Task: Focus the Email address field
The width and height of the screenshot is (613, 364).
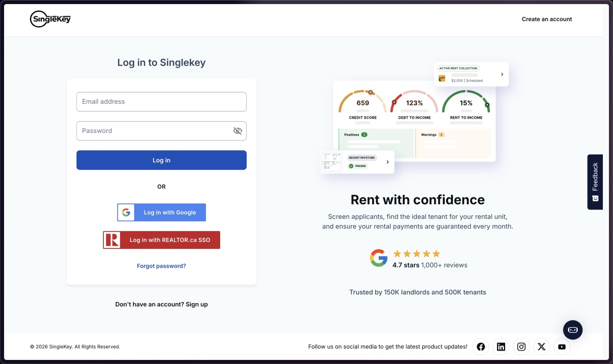Action: [161, 102]
